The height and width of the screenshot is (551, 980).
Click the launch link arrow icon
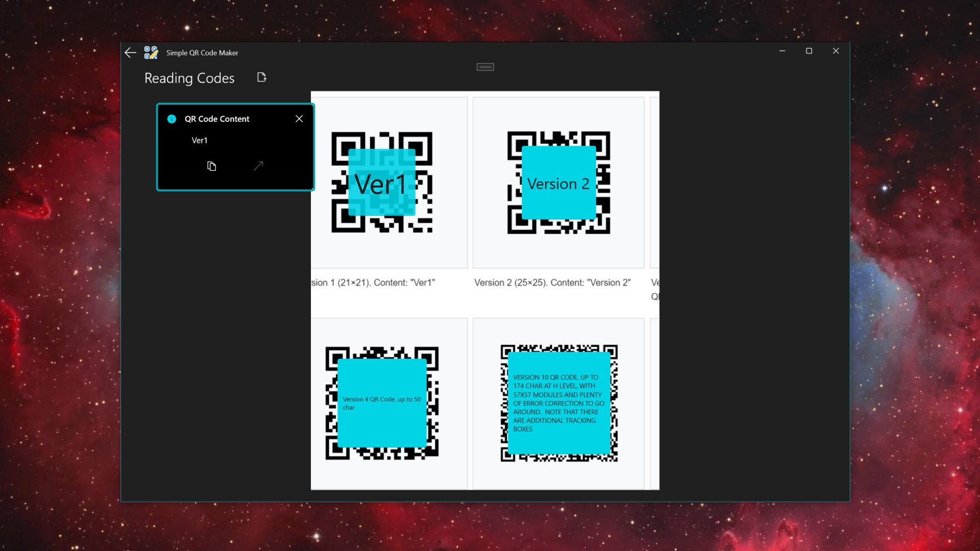click(x=258, y=166)
